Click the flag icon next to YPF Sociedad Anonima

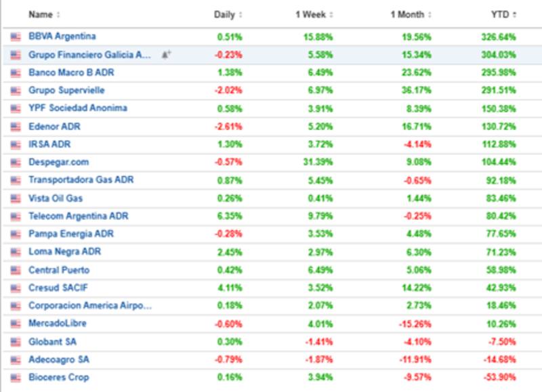pyautogui.click(x=16, y=108)
